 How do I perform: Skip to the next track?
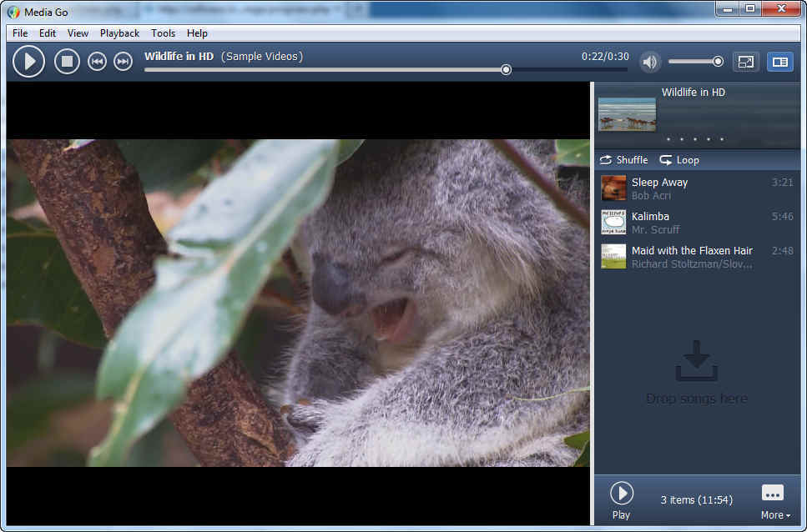tap(123, 62)
